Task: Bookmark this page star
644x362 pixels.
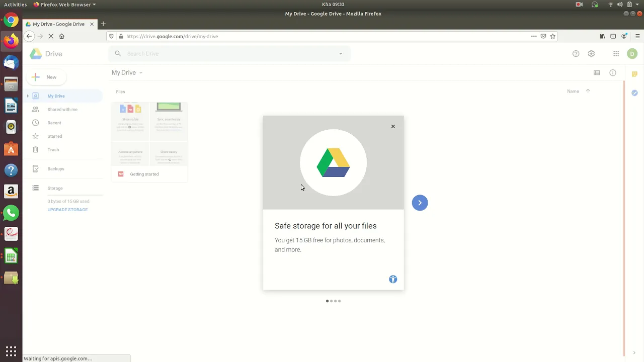Action: click(553, 36)
